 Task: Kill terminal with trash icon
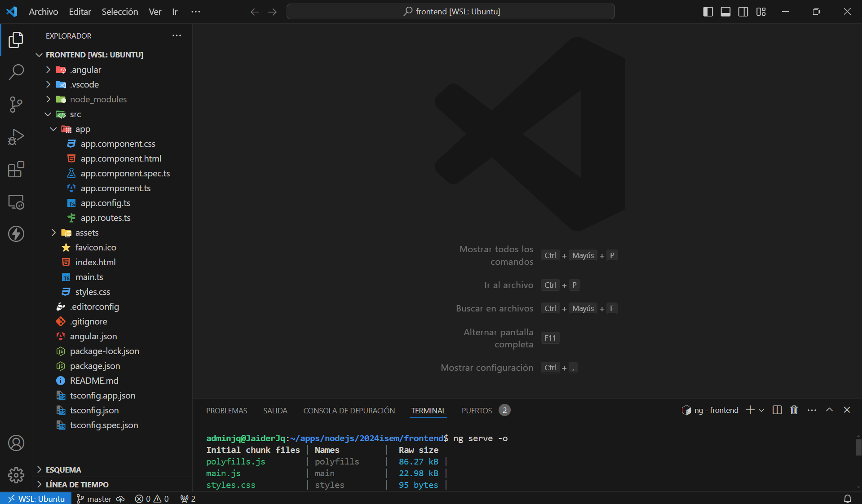click(x=794, y=410)
